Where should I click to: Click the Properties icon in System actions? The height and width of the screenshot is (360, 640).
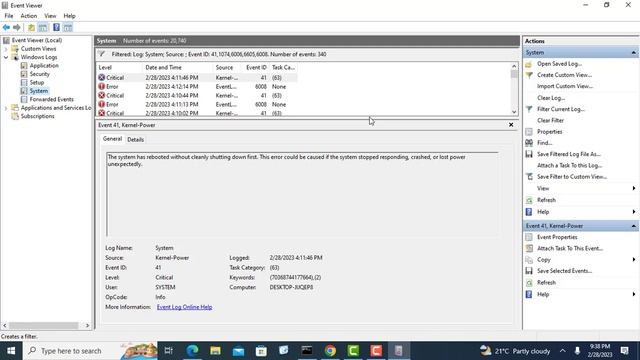tap(529, 132)
